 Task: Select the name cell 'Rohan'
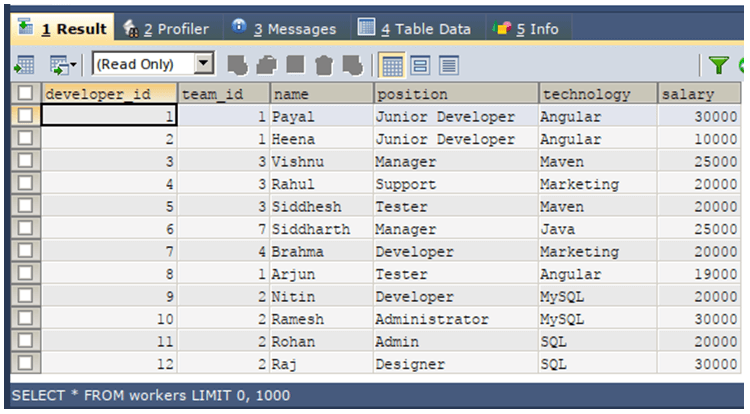pos(321,341)
